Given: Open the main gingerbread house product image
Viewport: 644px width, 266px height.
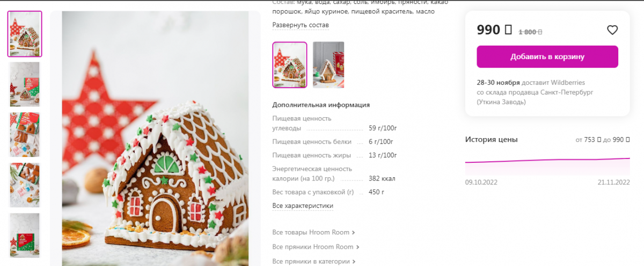Looking at the screenshot, I should click(x=155, y=139).
